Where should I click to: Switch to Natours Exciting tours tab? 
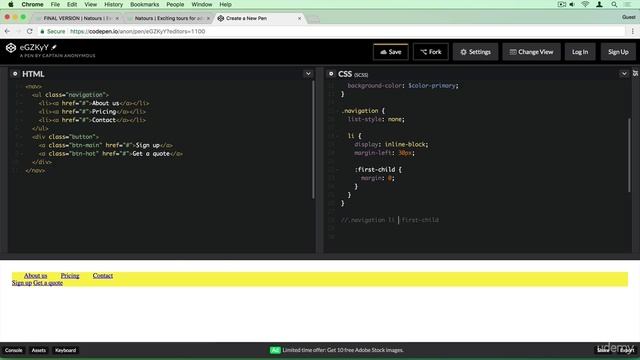pos(169,18)
